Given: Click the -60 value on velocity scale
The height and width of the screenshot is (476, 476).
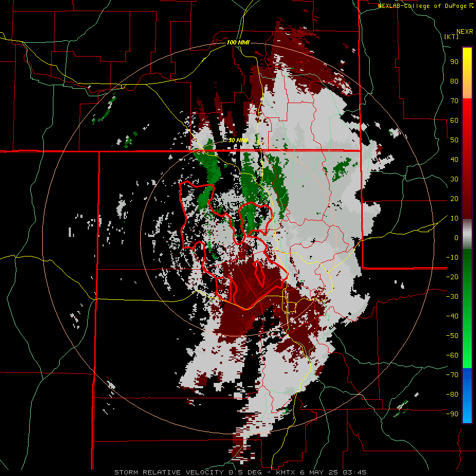Looking at the screenshot, I should point(452,355).
